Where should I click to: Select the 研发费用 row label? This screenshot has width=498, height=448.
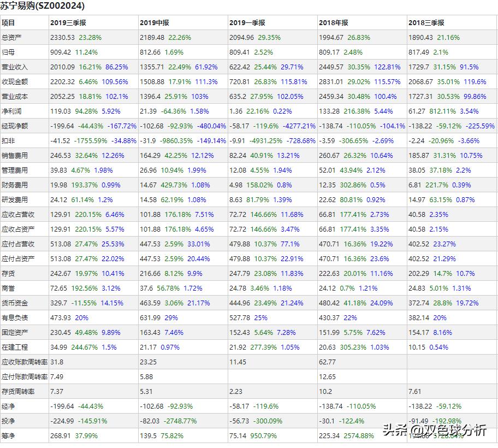[15, 200]
